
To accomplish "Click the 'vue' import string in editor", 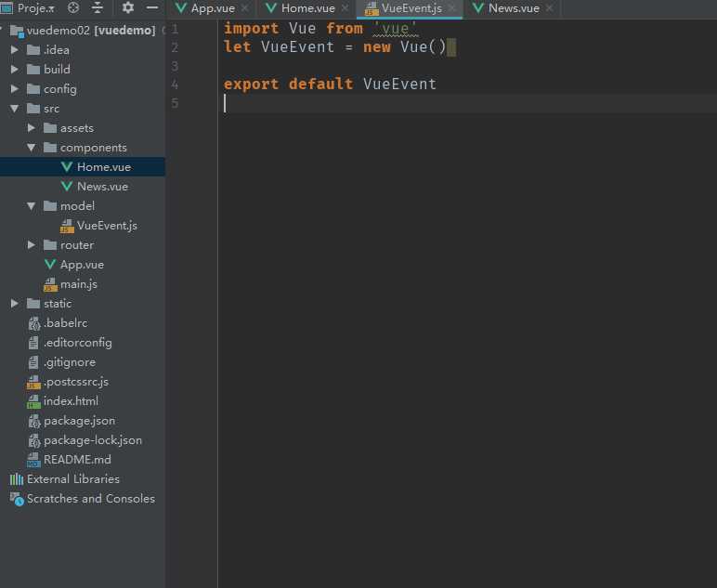I will coord(395,29).
